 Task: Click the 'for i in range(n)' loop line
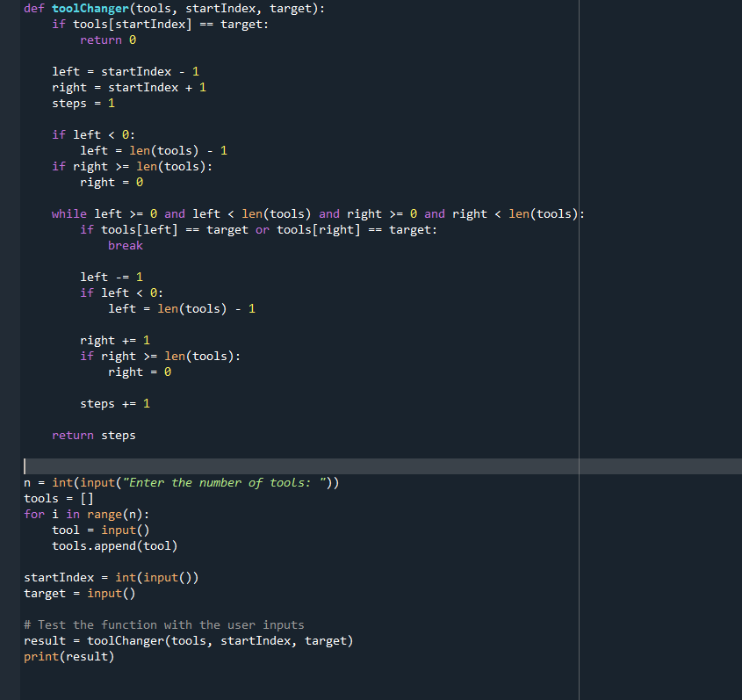tap(86, 515)
